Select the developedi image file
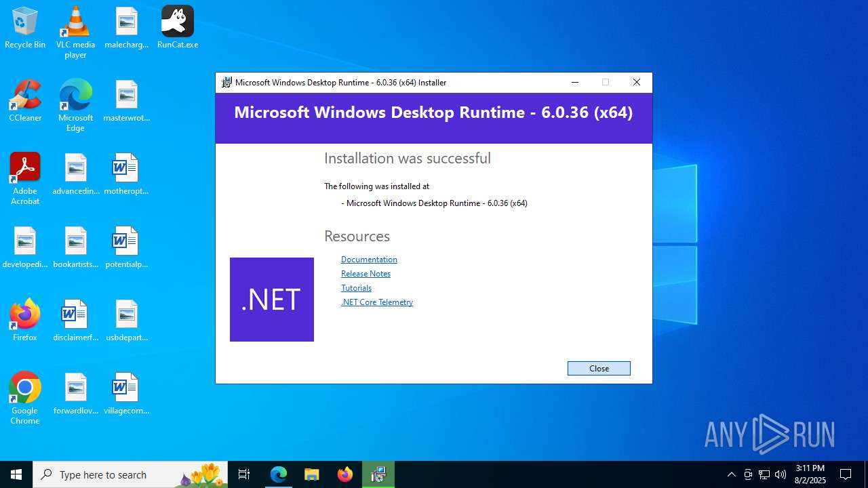Image resolution: width=868 pixels, height=488 pixels. pos(25,247)
